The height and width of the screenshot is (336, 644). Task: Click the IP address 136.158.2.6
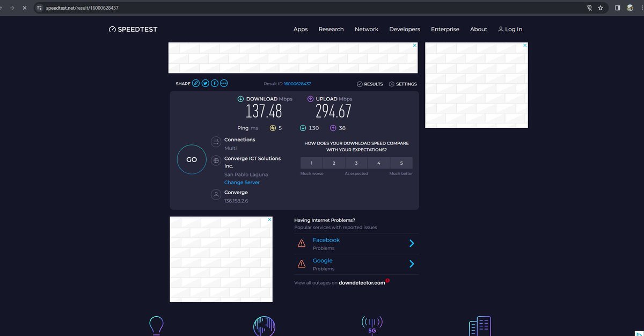tap(236, 201)
